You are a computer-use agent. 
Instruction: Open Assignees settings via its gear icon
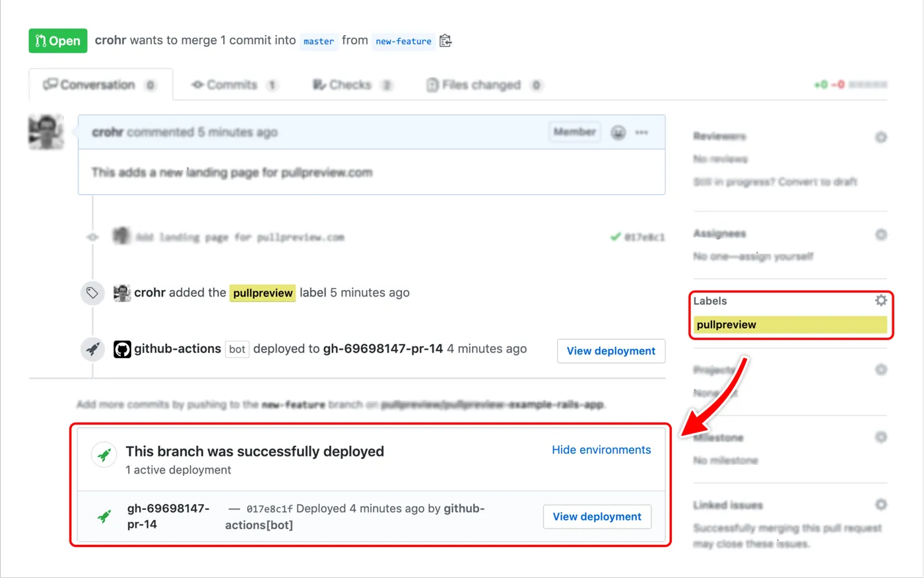pos(881,235)
